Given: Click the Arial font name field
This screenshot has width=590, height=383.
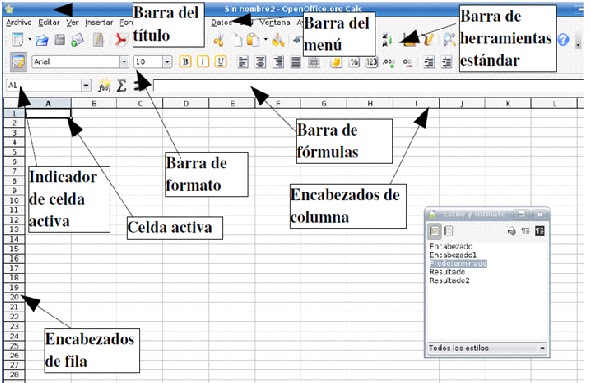Looking at the screenshot, I should point(76,62).
